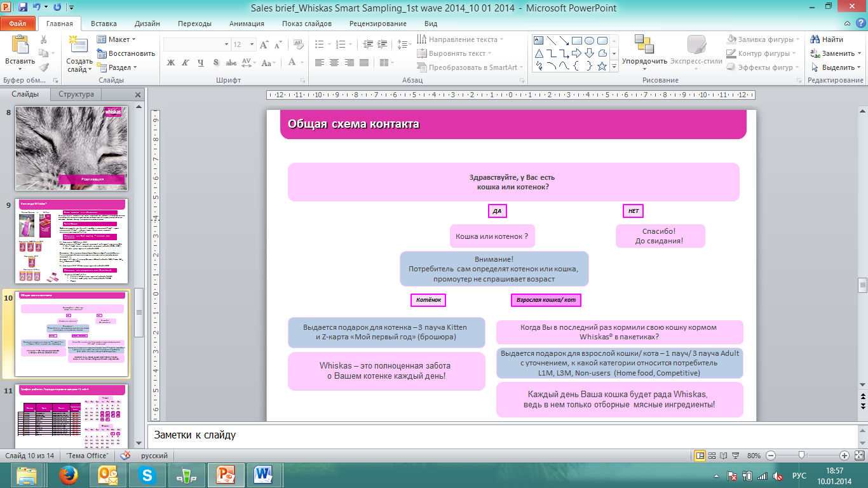The image size is (868, 488).
Task: Switch to Normal view in status bar
Action: pyautogui.click(x=700, y=456)
